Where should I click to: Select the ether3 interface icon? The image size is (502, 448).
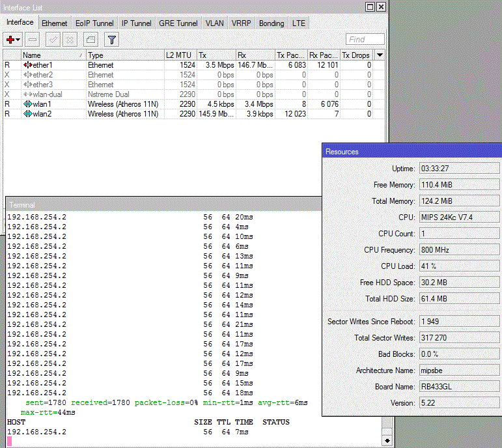tap(28, 85)
